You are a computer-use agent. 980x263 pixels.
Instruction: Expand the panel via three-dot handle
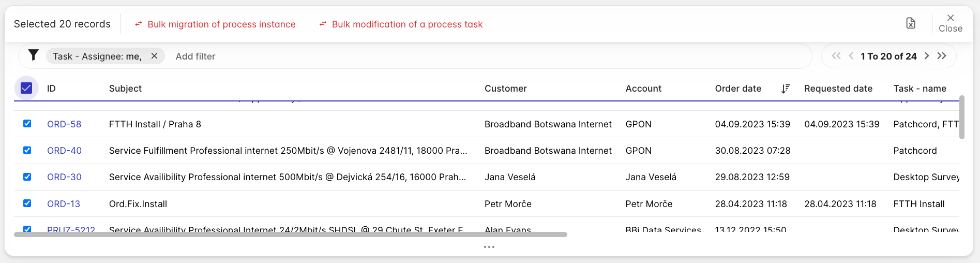click(489, 247)
